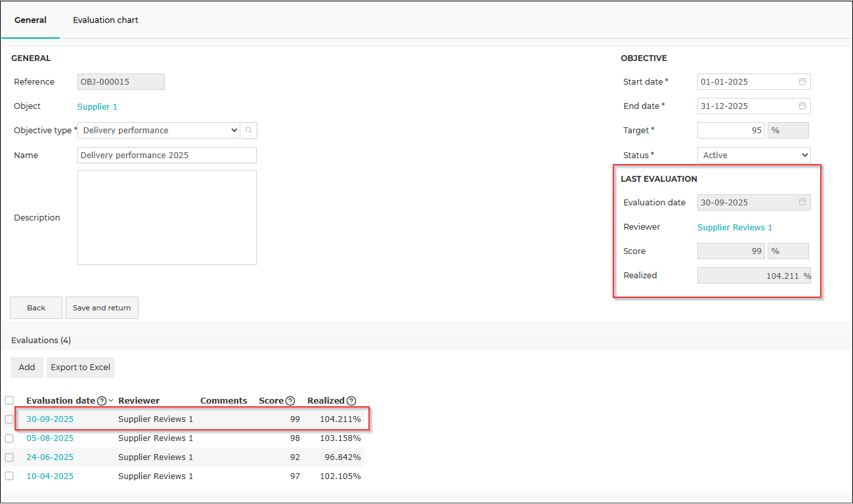This screenshot has width=853, height=504.
Task: Sort by the Comments column header
Action: (224, 401)
